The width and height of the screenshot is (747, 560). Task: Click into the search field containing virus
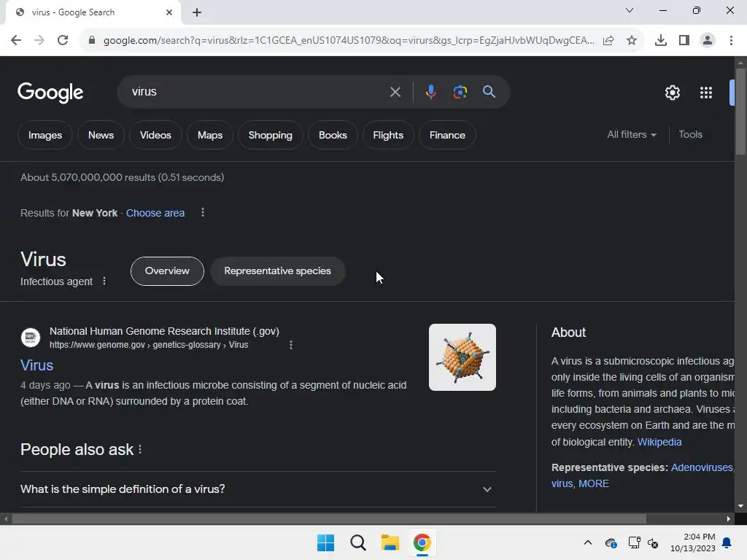(258, 92)
